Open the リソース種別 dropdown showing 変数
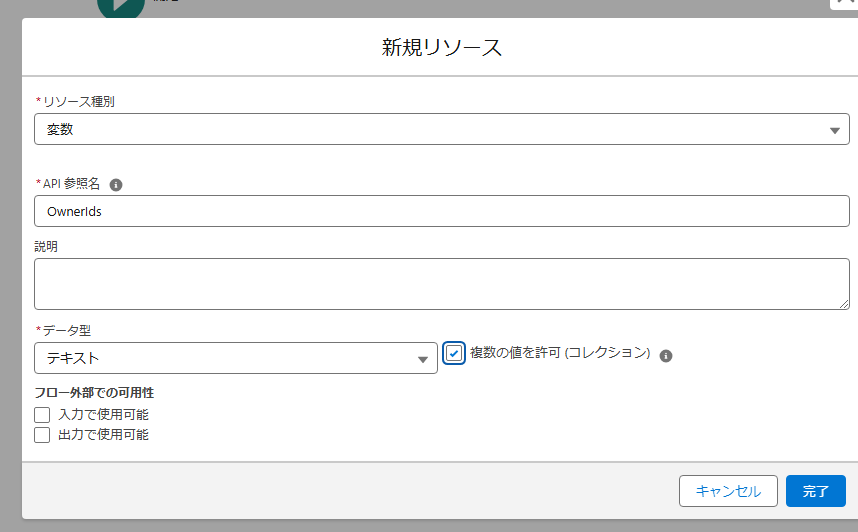Viewport: 858px width, 532px height. pyautogui.click(x=442, y=129)
